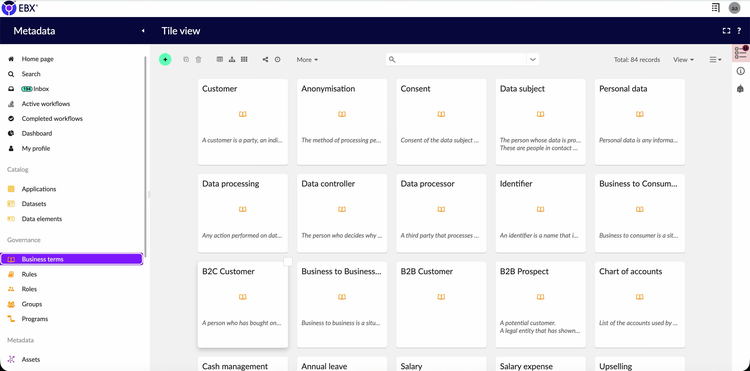Click the magnifier icon in search field
Viewport: 750px width, 371px height.
[392, 59]
